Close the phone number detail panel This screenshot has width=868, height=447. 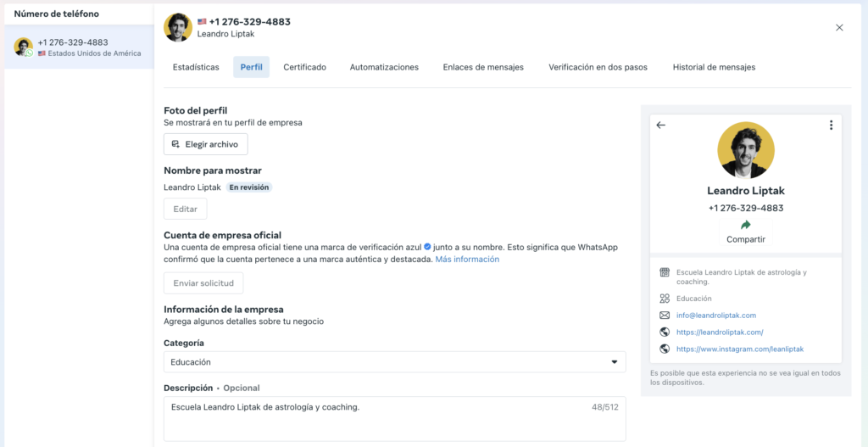[839, 28]
